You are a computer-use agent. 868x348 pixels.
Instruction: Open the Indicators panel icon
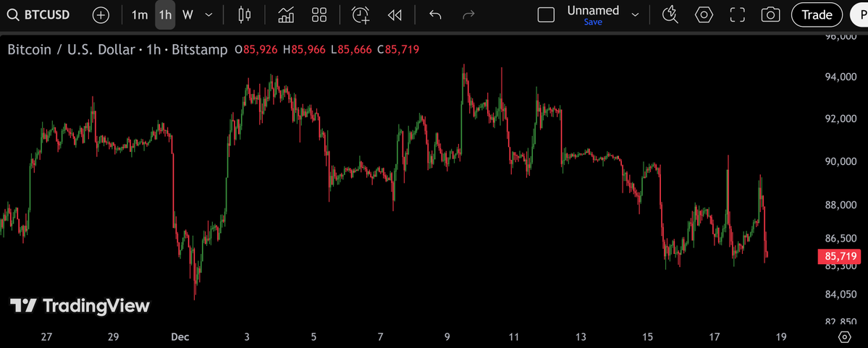286,15
